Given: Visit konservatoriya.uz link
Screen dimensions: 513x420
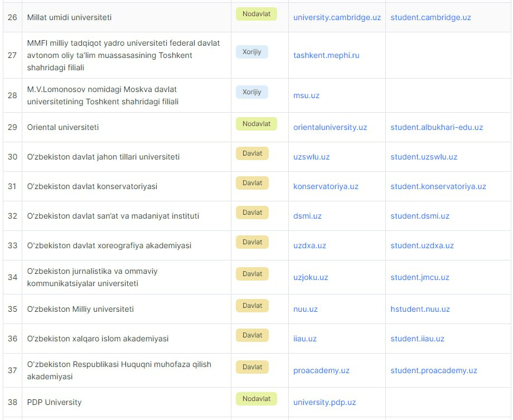Looking at the screenshot, I should [x=326, y=186].
